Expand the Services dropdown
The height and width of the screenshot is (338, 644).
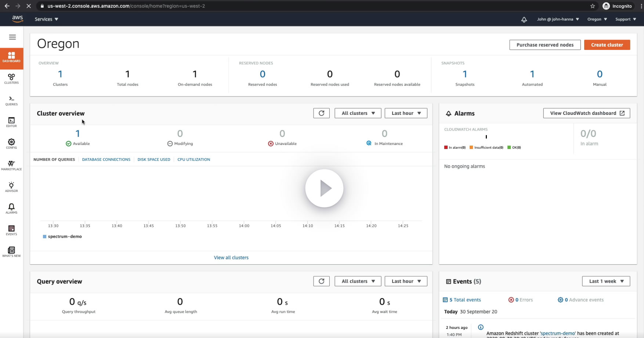click(x=47, y=19)
